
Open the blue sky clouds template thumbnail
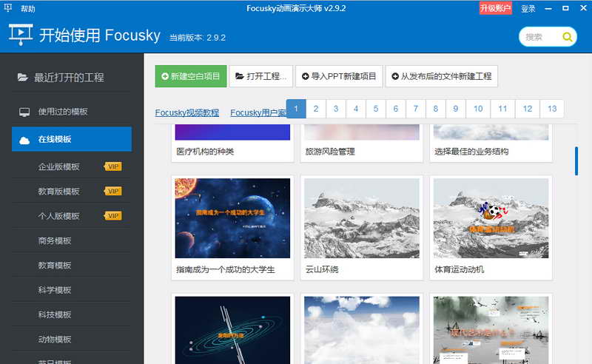point(362,330)
